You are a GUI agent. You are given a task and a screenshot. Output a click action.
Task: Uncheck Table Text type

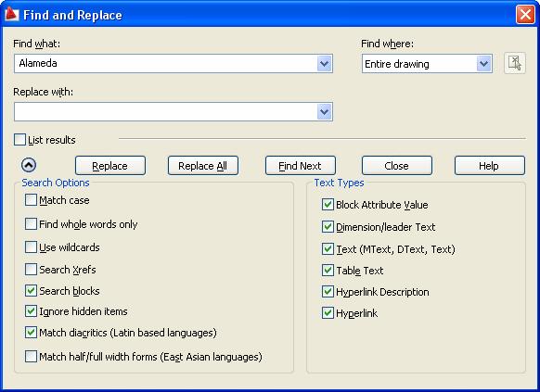(328, 271)
